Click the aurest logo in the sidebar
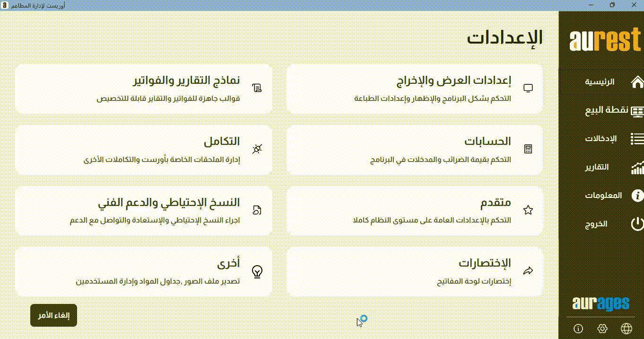 (x=605, y=41)
